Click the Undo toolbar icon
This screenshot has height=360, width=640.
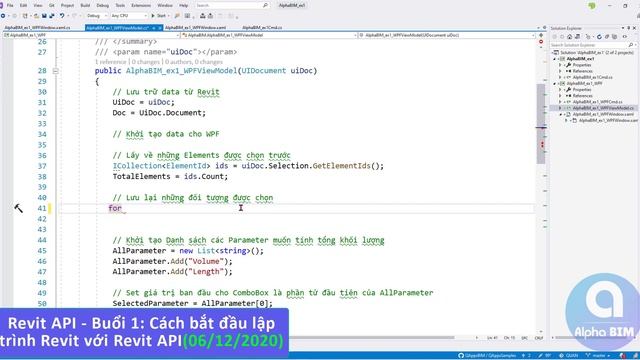click(x=62, y=16)
